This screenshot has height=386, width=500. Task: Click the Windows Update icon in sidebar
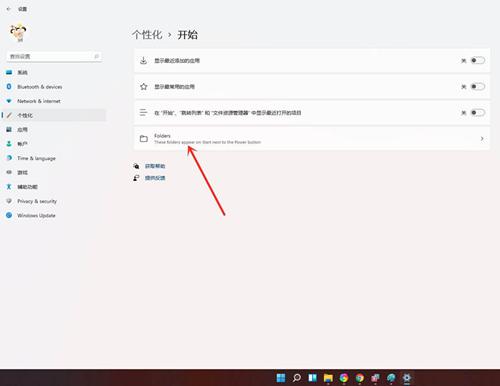point(9,215)
